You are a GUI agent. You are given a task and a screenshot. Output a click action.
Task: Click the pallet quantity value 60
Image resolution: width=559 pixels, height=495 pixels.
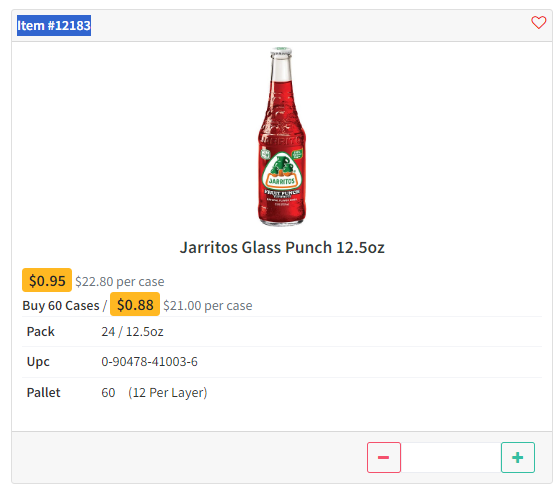click(108, 393)
